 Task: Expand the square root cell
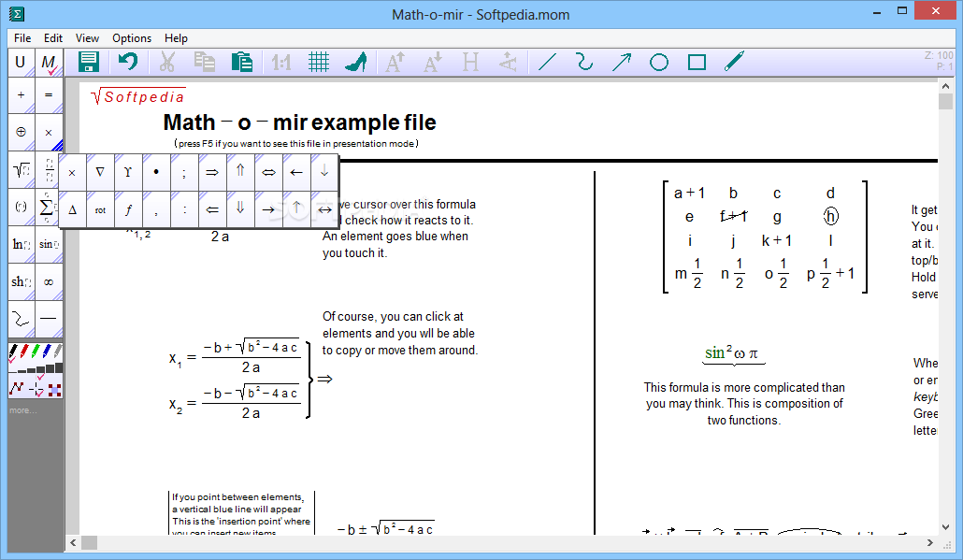22,169
